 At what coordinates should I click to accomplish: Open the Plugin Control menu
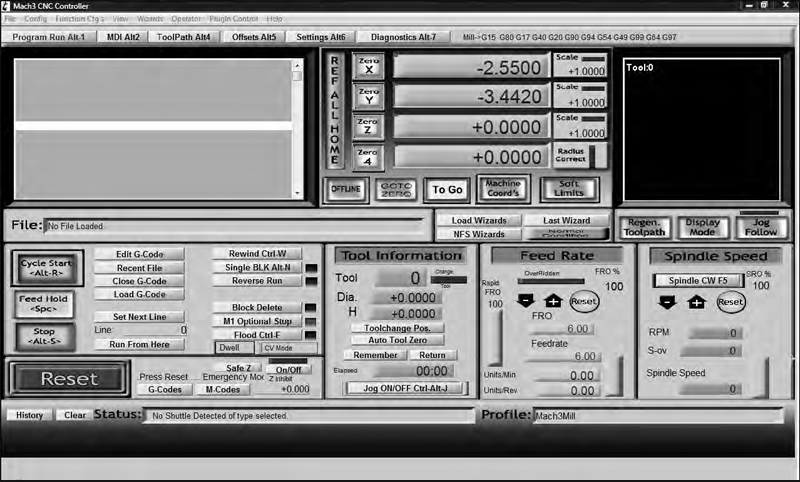tap(234, 19)
